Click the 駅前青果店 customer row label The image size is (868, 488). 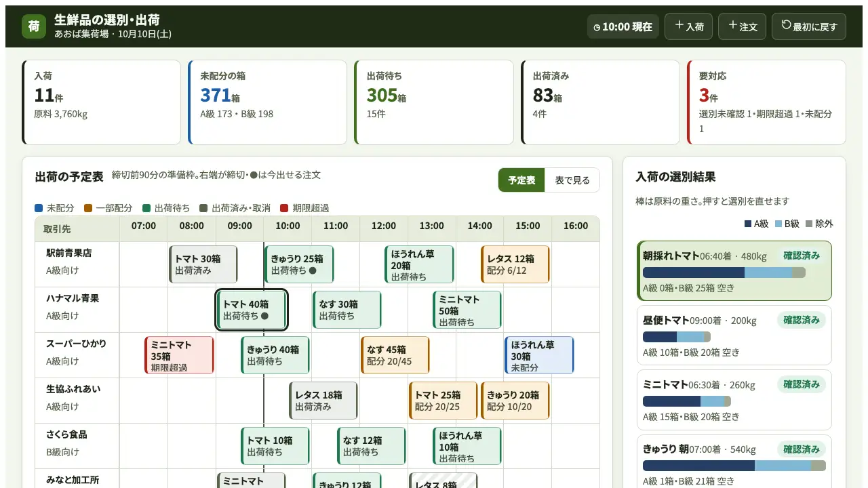point(77,264)
